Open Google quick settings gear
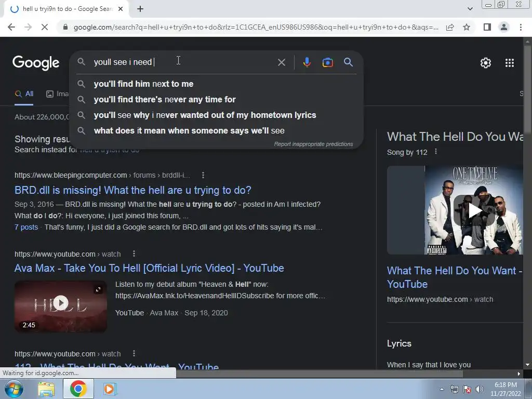This screenshot has width=532, height=399. coord(486,63)
